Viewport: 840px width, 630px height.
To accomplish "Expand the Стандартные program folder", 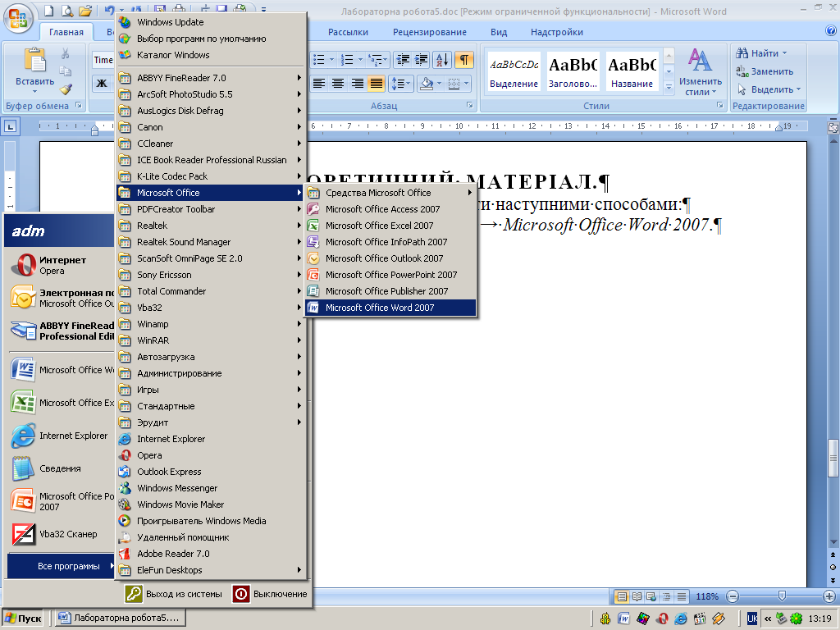I will [211, 406].
